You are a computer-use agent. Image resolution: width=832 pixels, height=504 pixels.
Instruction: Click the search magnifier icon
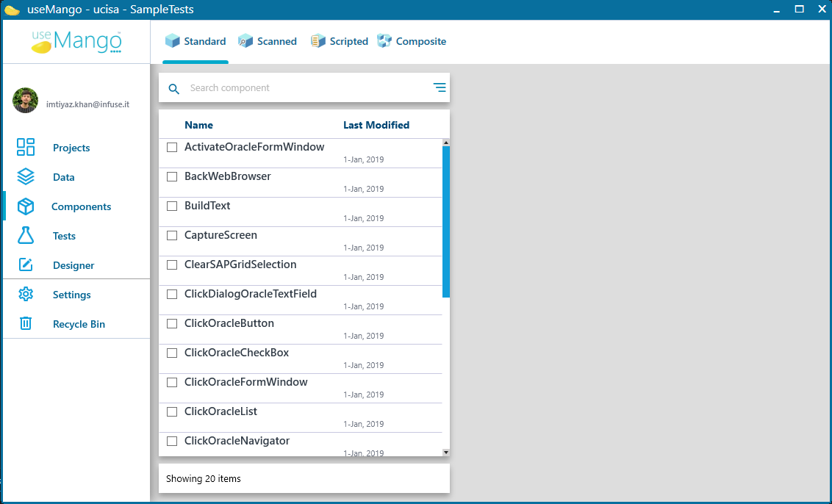tap(173, 89)
